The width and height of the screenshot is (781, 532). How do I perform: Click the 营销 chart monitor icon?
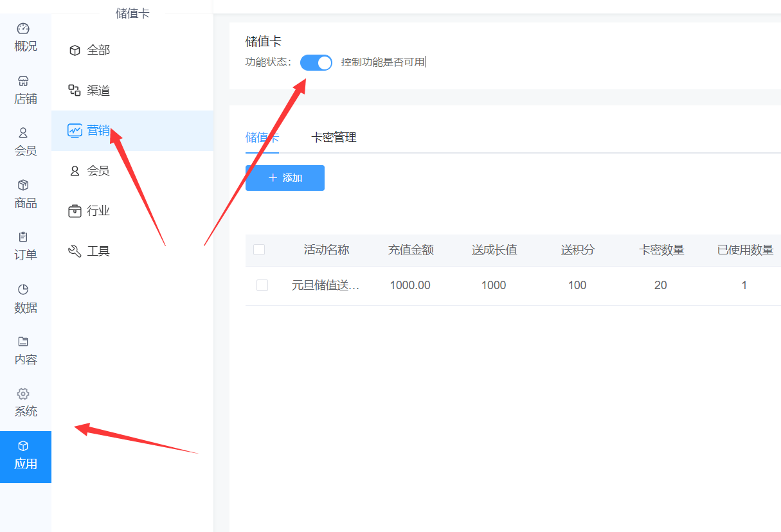click(x=75, y=130)
